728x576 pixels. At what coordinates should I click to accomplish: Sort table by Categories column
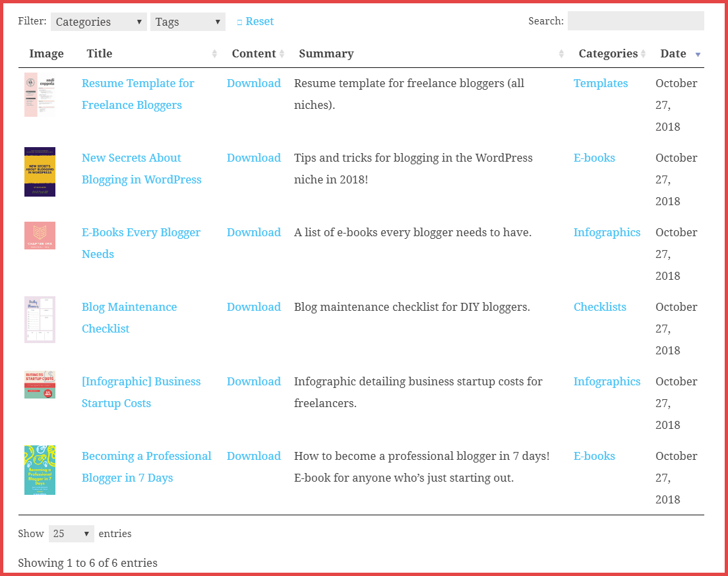(612, 53)
